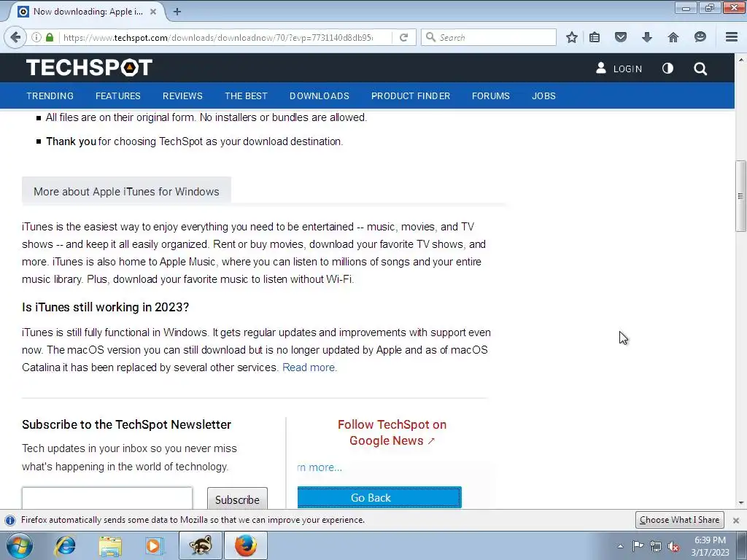Open the DOWNLOADS menu item
The image size is (747, 560).
coord(320,96)
